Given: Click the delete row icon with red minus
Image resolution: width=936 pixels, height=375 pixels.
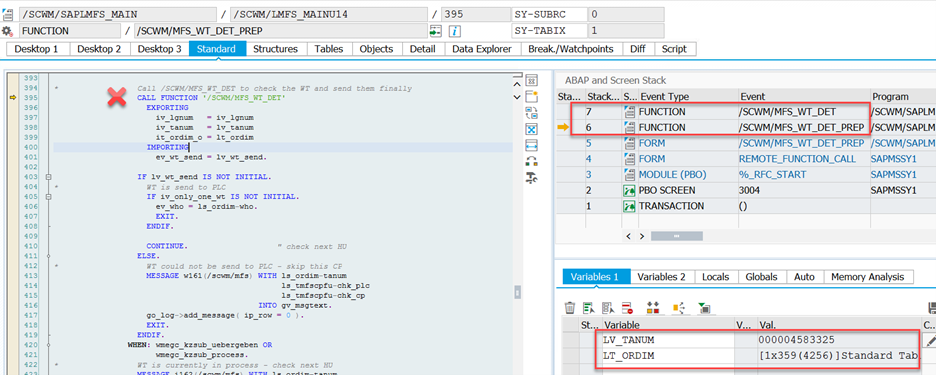Looking at the screenshot, I should pyautogui.click(x=627, y=308).
